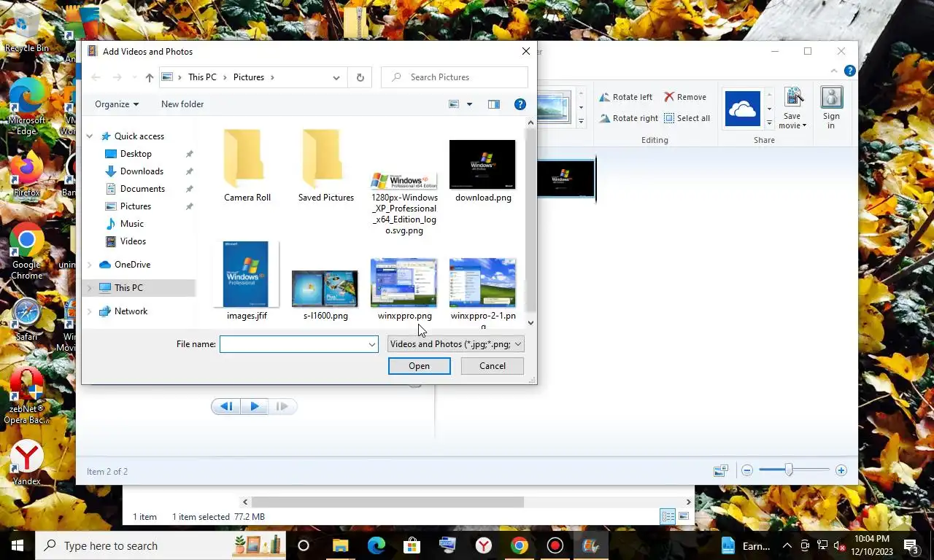934x560 pixels.
Task: Open the Camera Roll folder
Action: pyautogui.click(x=247, y=166)
